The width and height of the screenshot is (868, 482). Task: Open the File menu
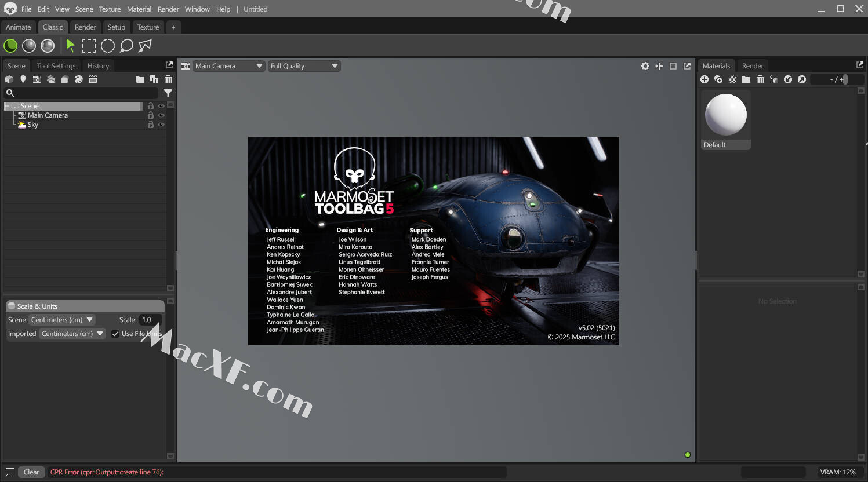27,9
